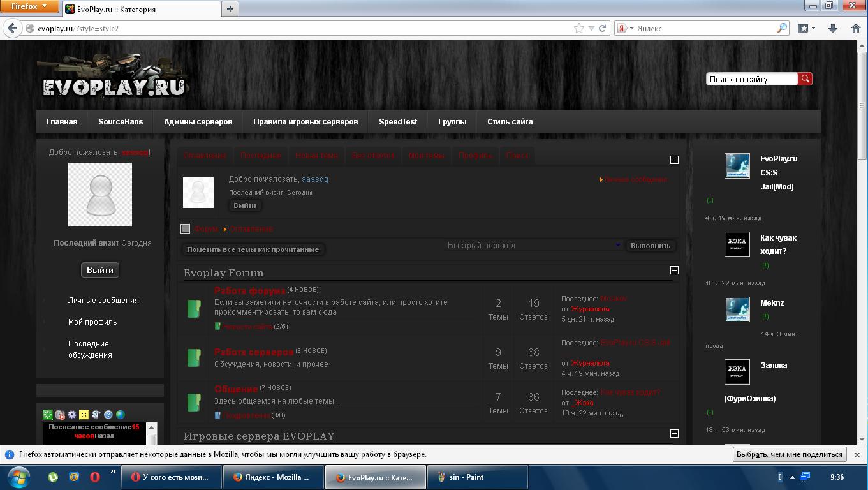
Task: Open the downloads arrow icon
Action: coord(833,28)
